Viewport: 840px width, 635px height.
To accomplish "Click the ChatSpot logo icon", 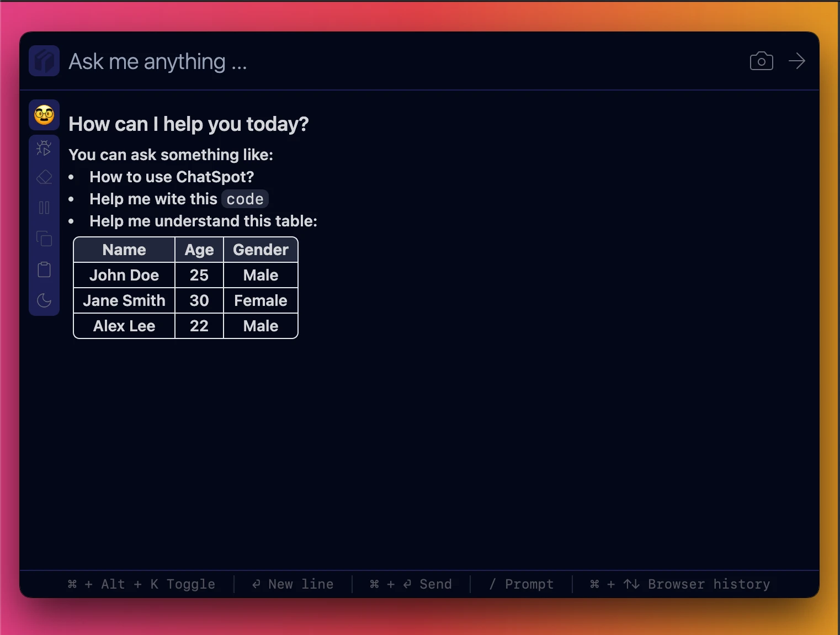I will click(44, 61).
